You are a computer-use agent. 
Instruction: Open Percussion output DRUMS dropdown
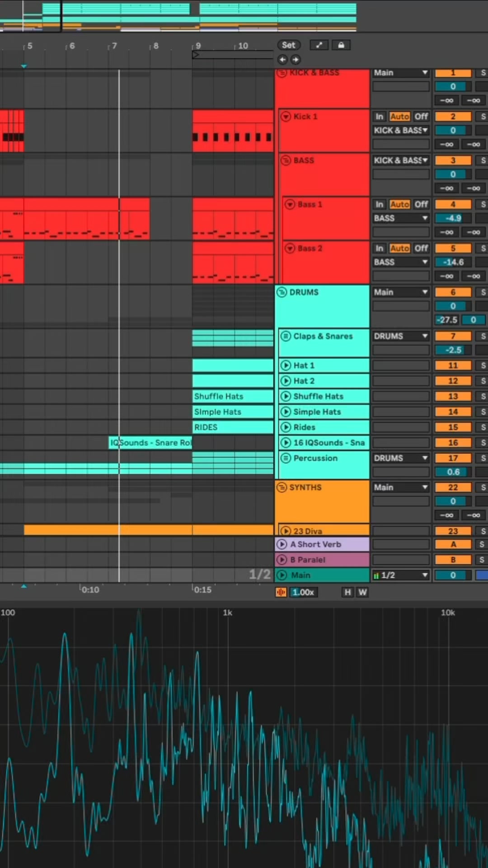(401, 458)
